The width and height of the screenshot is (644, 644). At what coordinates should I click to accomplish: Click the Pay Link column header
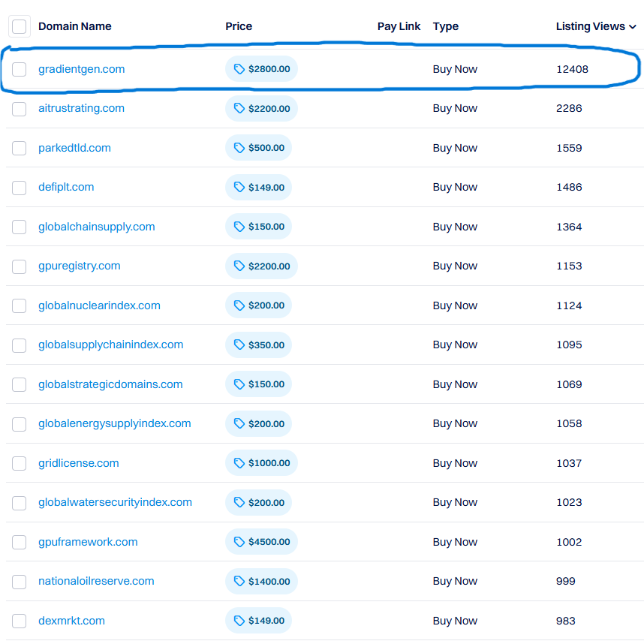pyautogui.click(x=399, y=26)
